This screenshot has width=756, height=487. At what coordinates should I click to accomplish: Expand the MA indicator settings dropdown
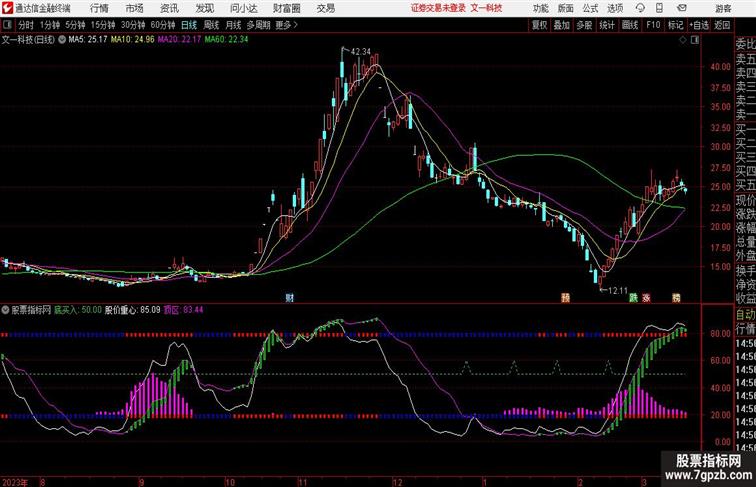pyautogui.click(x=62, y=40)
